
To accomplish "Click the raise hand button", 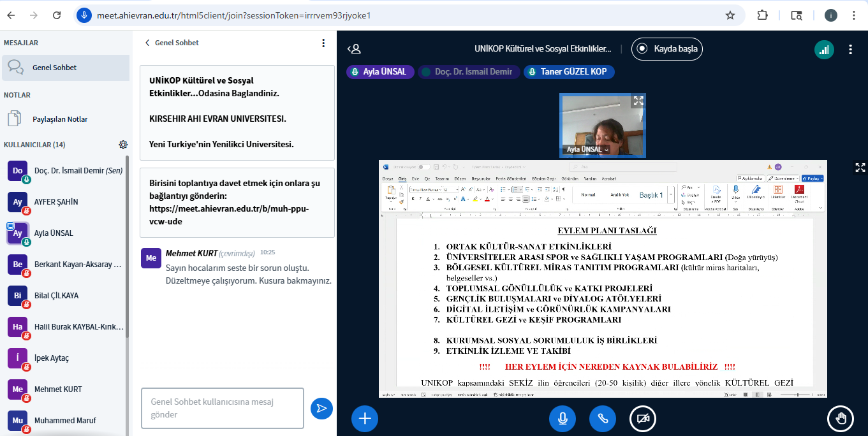I will [841, 418].
